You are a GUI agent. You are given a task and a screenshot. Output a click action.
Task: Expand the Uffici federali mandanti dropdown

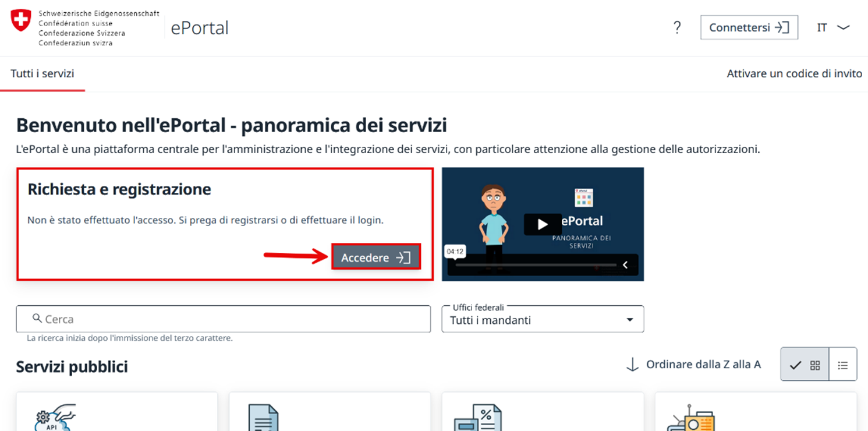click(x=629, y=320)
